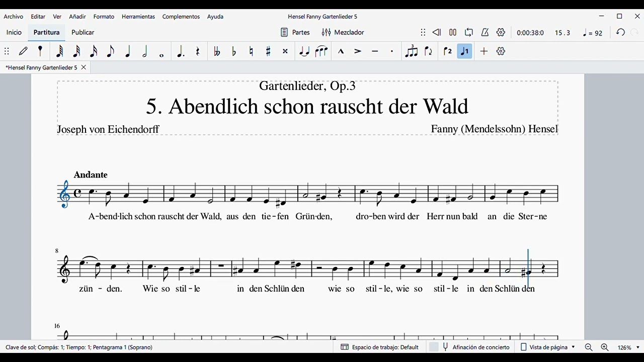The width and height of the screenshot is (644, 362).
Task: Add staccato articulation
Action: point(392,51)
